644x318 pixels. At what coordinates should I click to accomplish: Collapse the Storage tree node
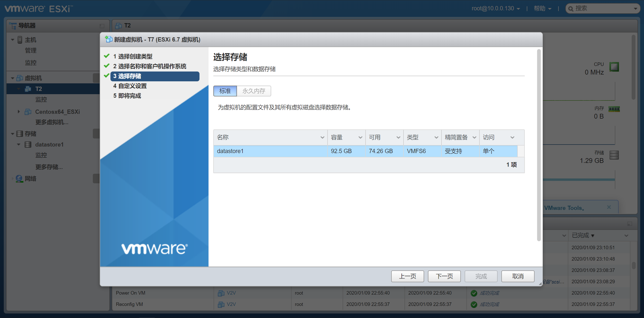tap(13, 134)
